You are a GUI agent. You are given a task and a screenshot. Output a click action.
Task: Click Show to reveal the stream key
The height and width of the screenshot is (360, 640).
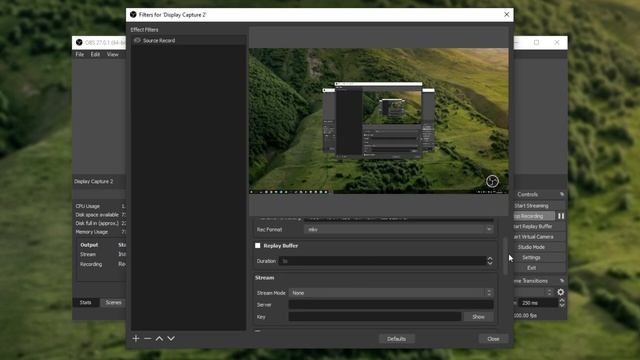tap(478, 317)
